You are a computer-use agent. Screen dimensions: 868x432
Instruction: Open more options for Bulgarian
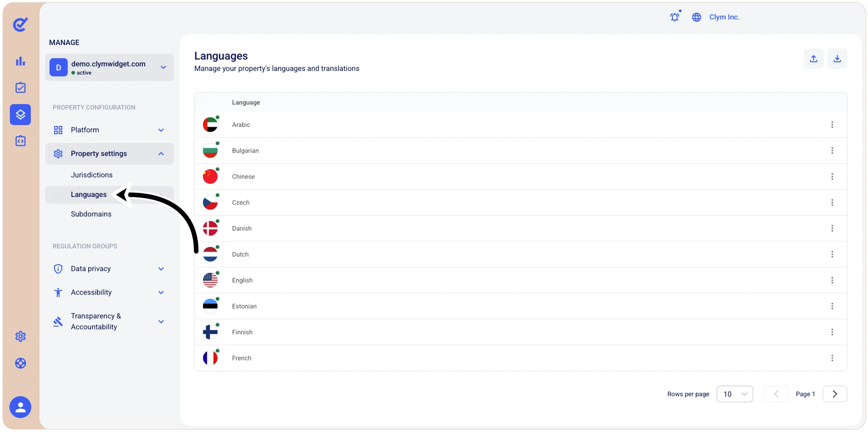click(832, 151)
